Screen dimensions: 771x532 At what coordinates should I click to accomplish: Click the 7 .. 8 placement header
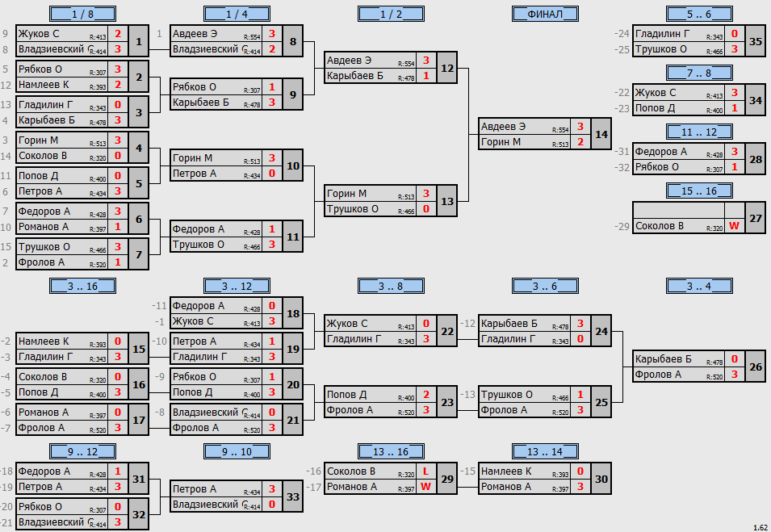coord(699,73)
